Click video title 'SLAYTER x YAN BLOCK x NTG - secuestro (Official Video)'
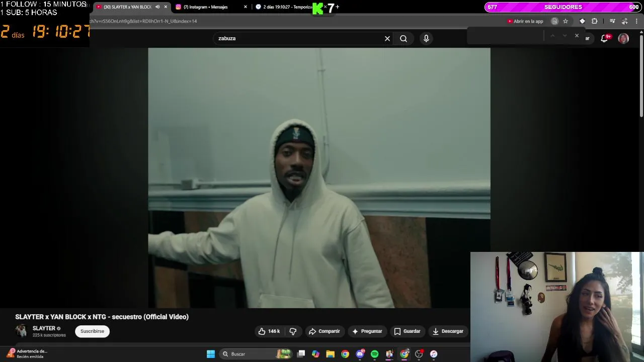644x362 pixels. pyautogui.click(x=102, y=317)
